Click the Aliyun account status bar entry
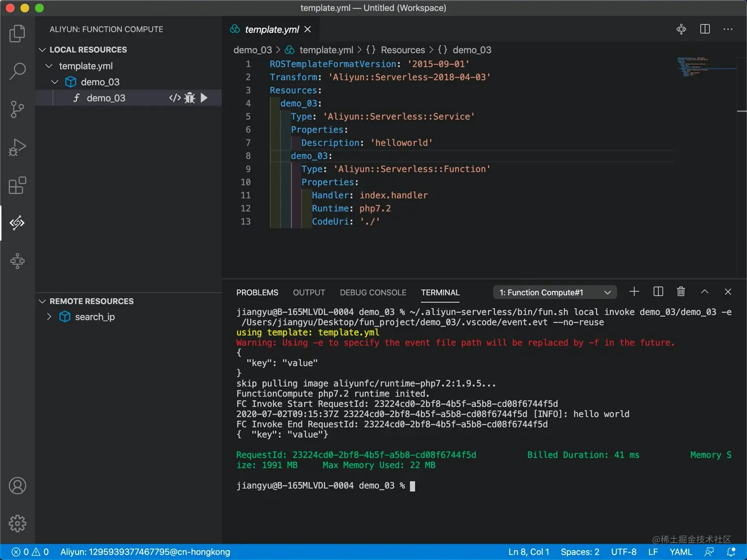Viewport: 747px width, 560px height. (x=145, y=552)
